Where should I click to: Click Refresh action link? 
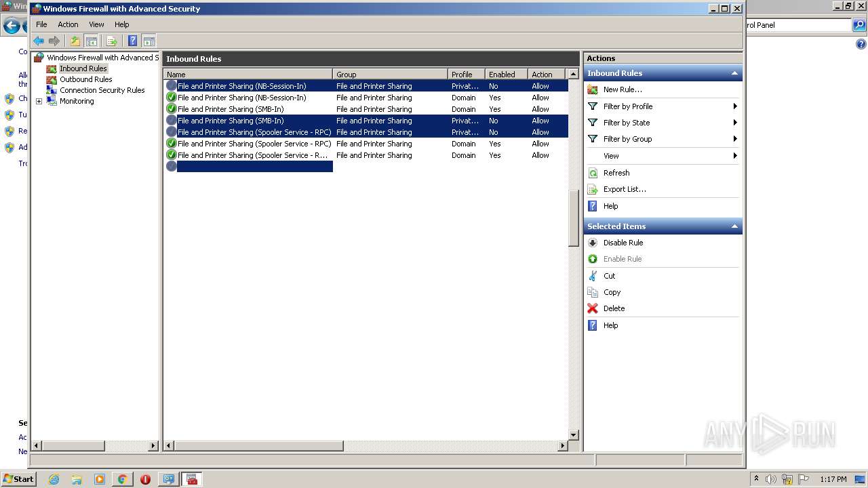coord(616,173)
